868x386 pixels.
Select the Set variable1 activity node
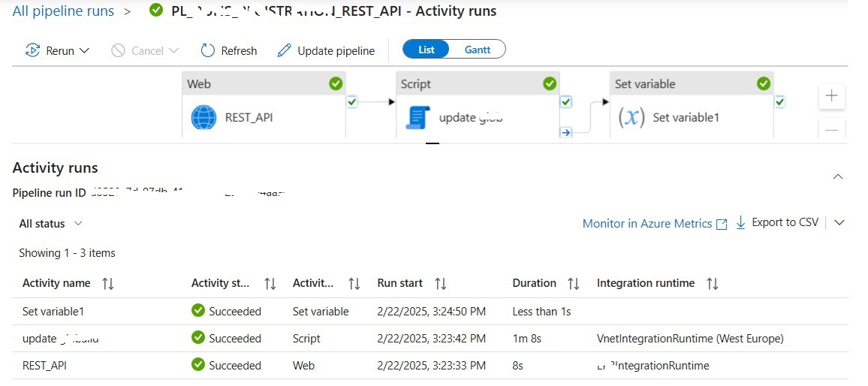coord(692,105)
